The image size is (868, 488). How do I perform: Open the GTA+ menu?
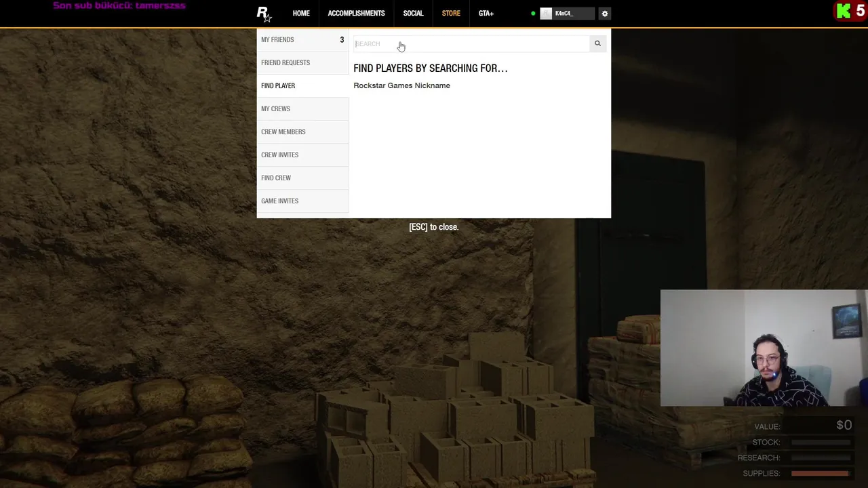486,14
